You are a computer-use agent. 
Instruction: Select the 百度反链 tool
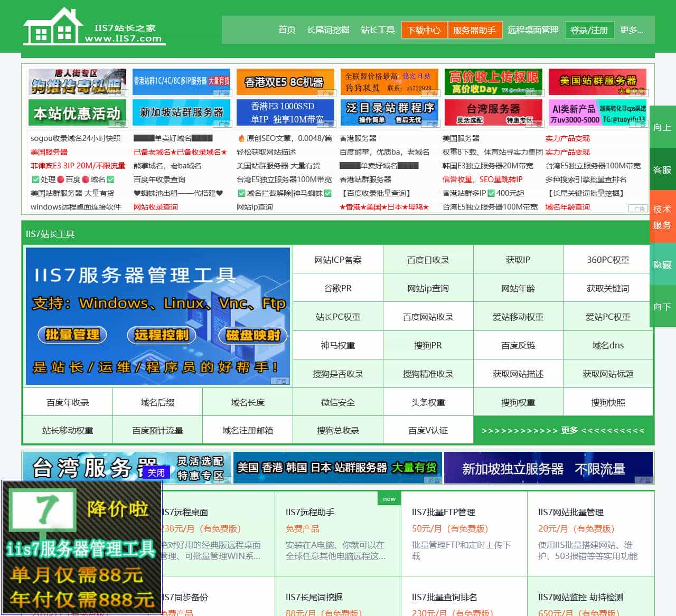point(518,345)
